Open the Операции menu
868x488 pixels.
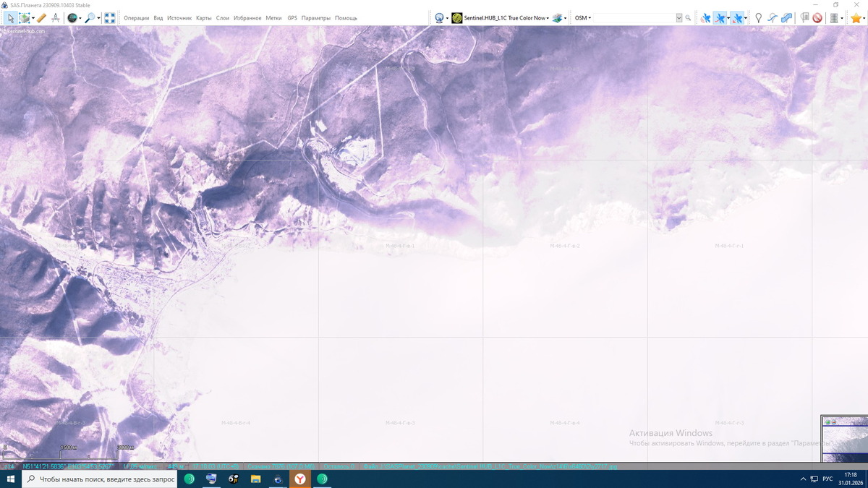point(136,18)
